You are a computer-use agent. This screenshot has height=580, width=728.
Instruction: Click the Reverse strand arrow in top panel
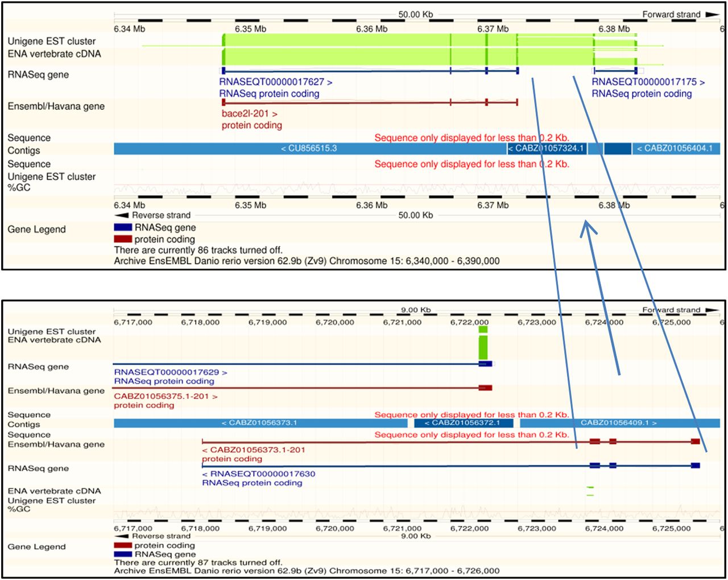pos(121,215)
